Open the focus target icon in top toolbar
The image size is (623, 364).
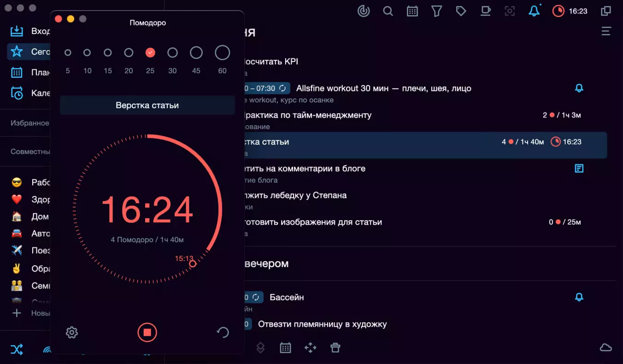tap(364, 11)
